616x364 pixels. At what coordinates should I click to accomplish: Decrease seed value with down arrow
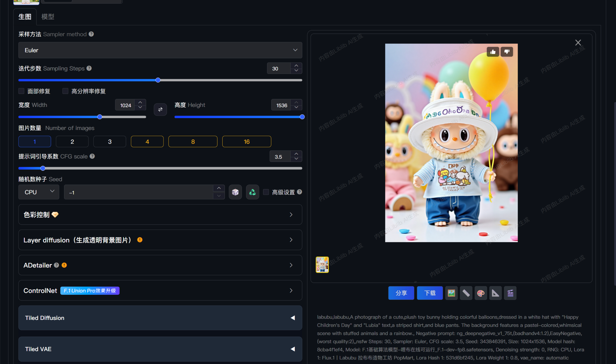pos(219,196)
